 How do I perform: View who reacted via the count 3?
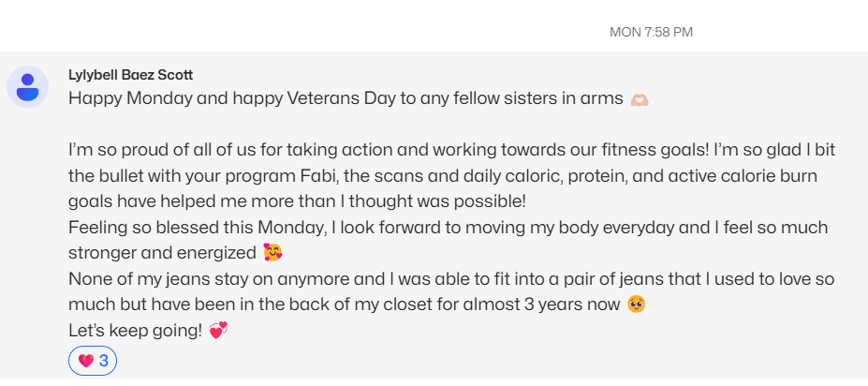point(104,361)
